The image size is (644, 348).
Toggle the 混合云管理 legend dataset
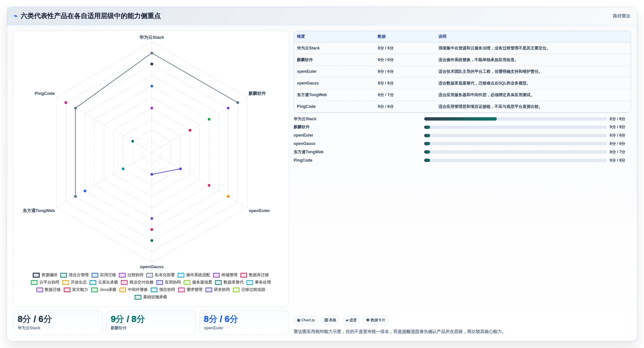tap(74, 275)
